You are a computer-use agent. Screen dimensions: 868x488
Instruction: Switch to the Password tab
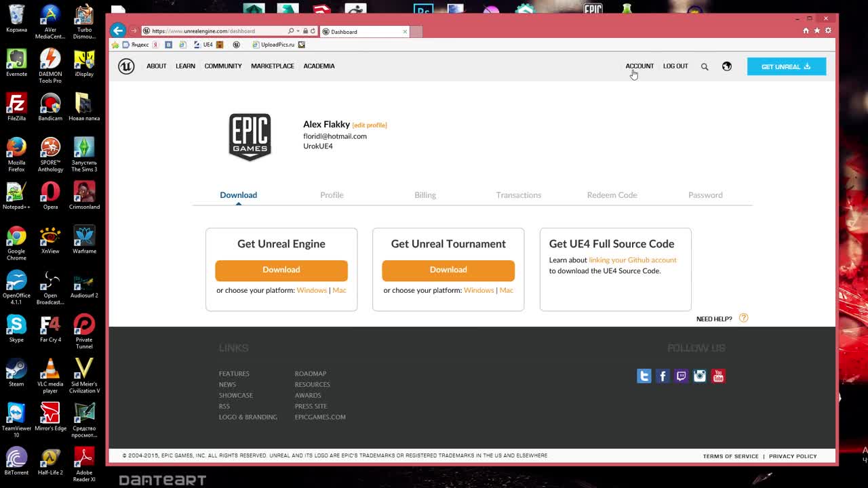tap(705, 195)
